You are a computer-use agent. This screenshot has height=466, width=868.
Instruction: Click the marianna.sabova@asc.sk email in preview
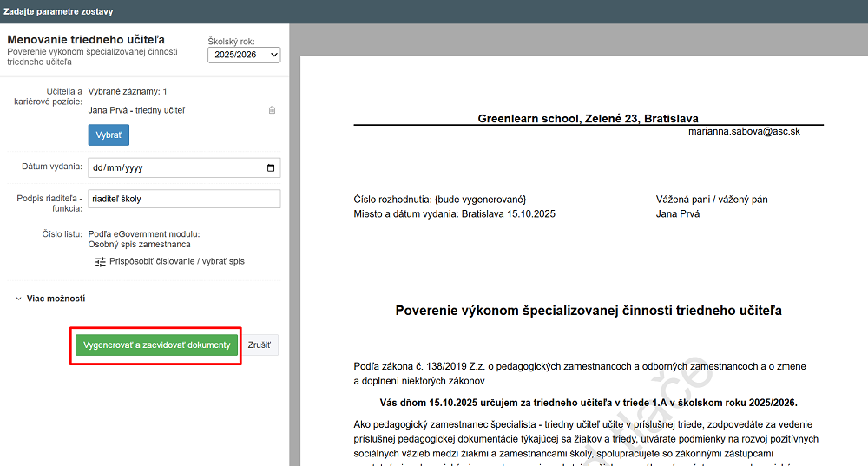744,131
